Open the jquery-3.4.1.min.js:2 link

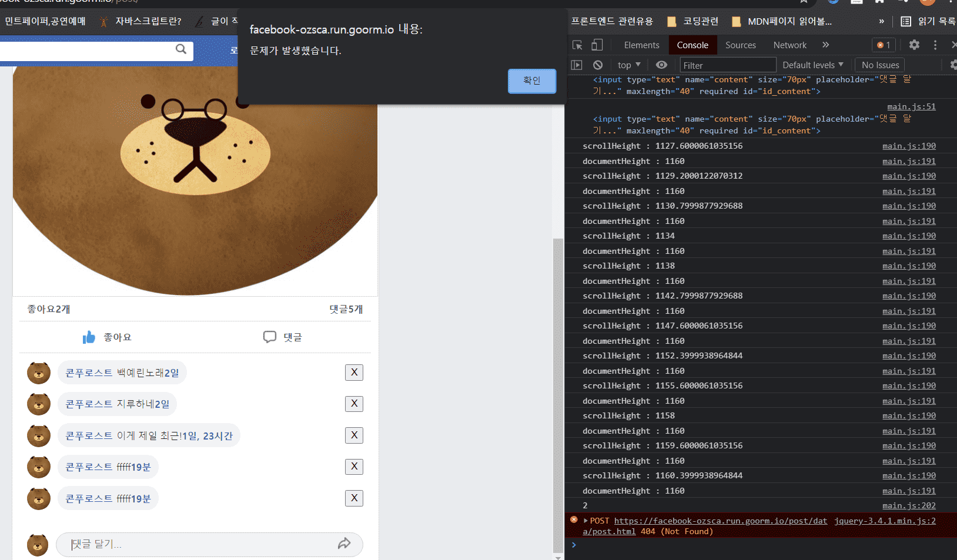pyautogui.click(x=885, y=521)
